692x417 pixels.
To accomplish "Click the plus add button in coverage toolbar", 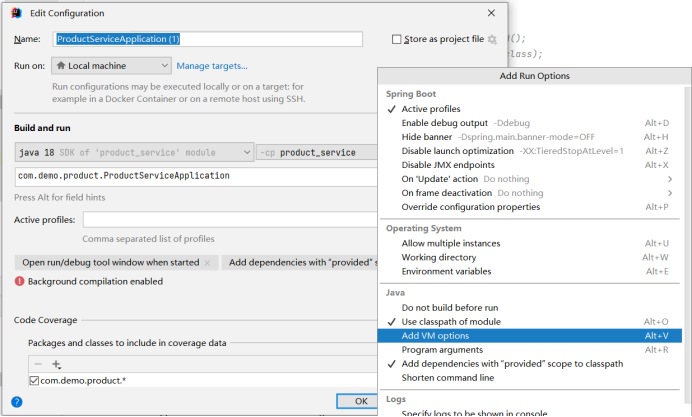I will coord(56,364).
